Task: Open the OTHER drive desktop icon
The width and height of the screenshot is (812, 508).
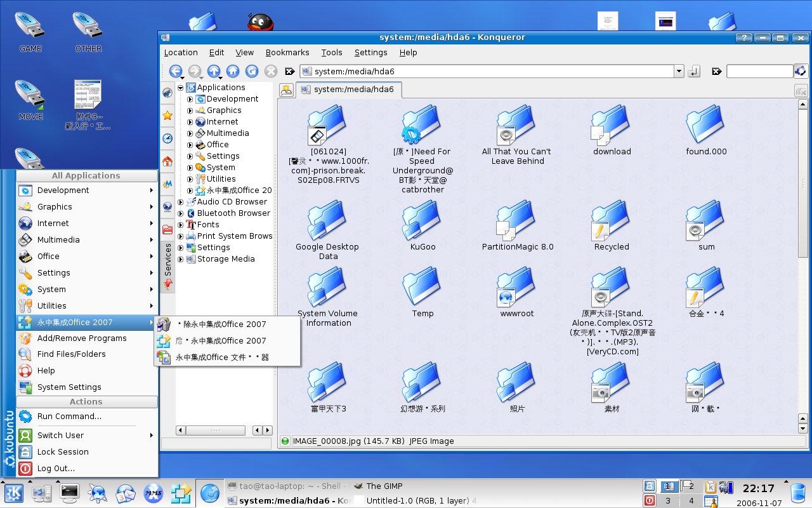Action: coord(88,32)
